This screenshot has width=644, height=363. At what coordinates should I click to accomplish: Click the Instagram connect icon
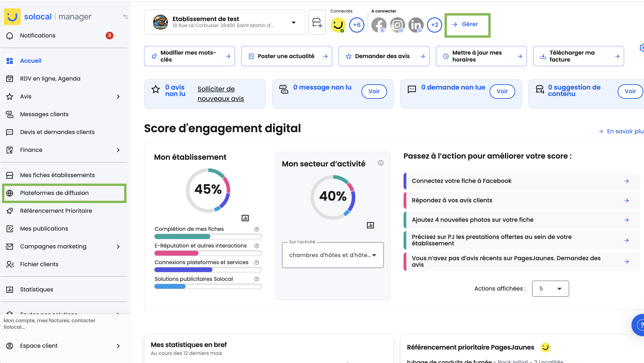[397, 25]
